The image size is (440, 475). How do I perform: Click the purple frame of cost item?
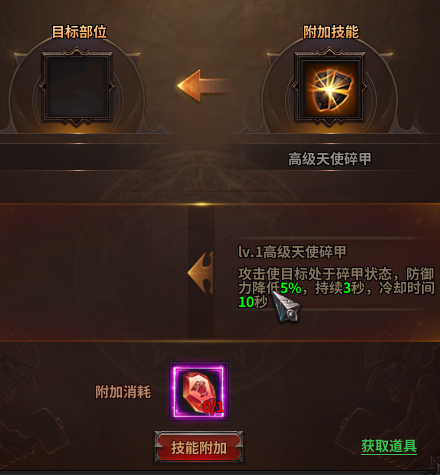[199, 391]
